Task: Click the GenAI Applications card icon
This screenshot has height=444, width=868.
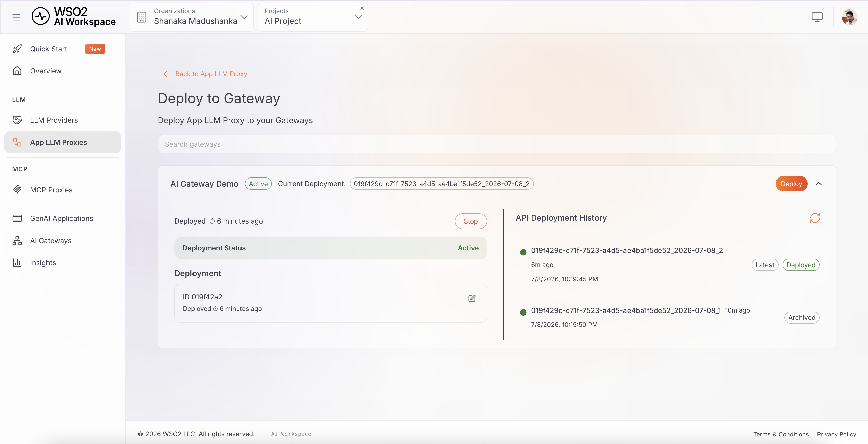Action: point(17,218)
